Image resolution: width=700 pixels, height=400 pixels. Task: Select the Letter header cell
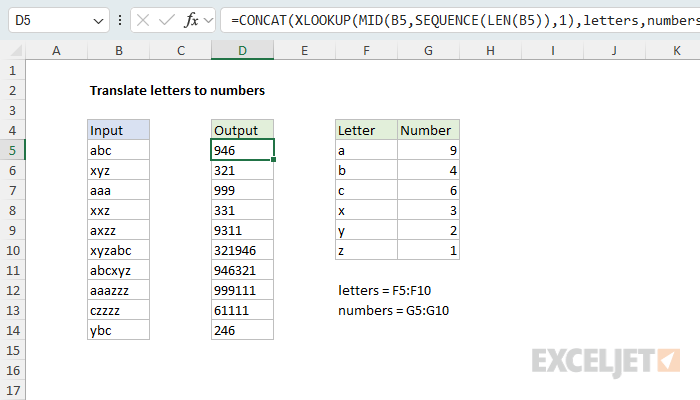(367, 130)
